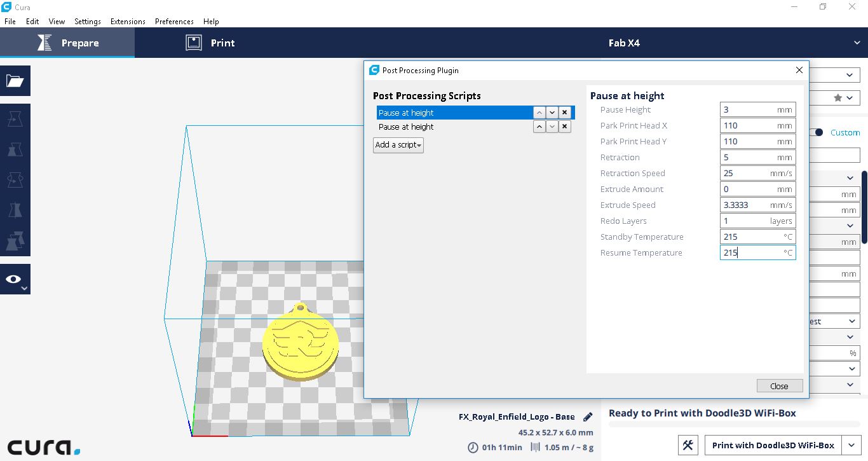
Task: Select the Mirror tool in left toolbar
Action: 15,210
